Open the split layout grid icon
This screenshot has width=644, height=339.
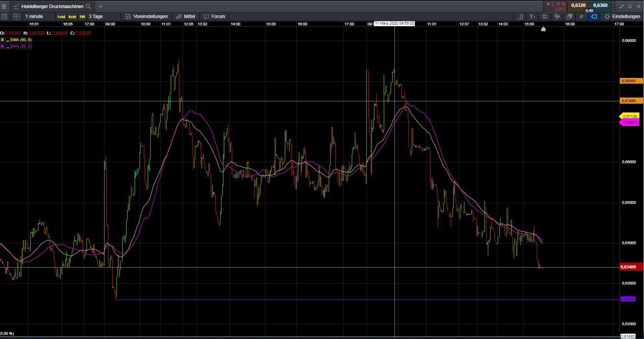tap(17, 17)
